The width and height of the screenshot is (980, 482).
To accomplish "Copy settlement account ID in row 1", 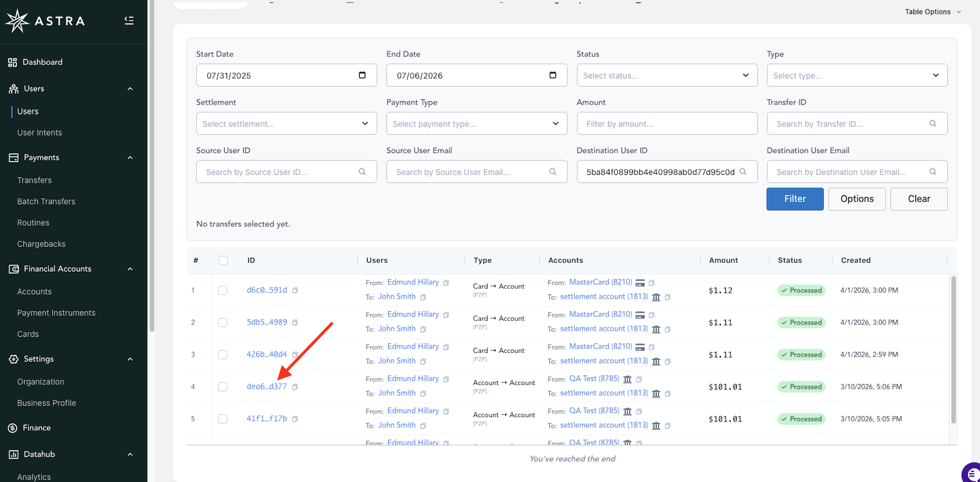I will click(x=667, y=297).
